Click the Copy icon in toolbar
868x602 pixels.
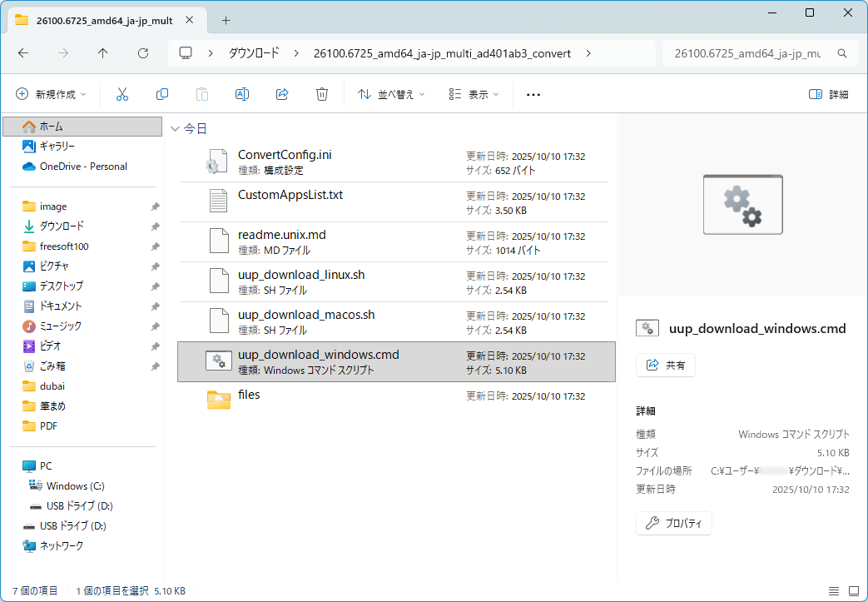coord(162,94)
